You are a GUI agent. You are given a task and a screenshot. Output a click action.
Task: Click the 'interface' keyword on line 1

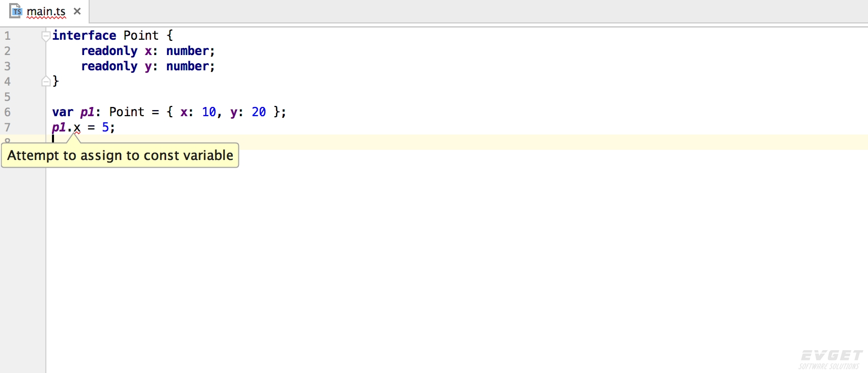pyautogui.click(x=84, y=36)
